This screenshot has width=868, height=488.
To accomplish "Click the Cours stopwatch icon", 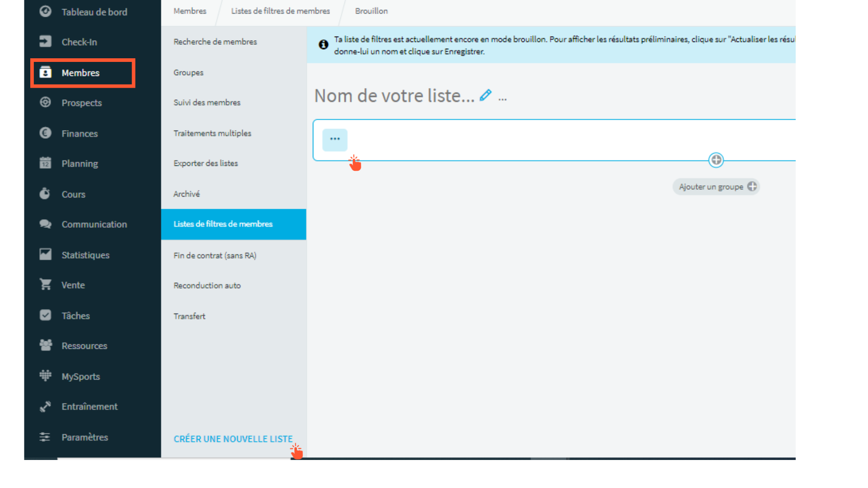I will click(45, 194).
